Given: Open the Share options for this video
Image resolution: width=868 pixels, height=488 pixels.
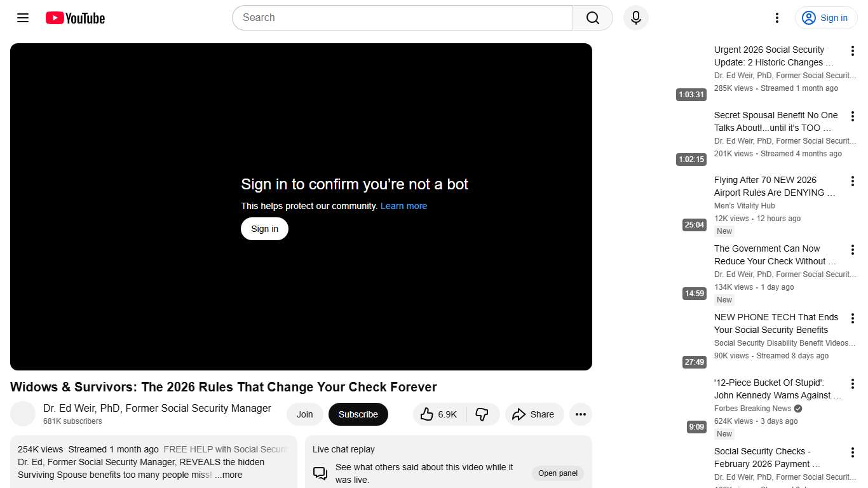Looking at the screenshot, I should coord(534,414).
